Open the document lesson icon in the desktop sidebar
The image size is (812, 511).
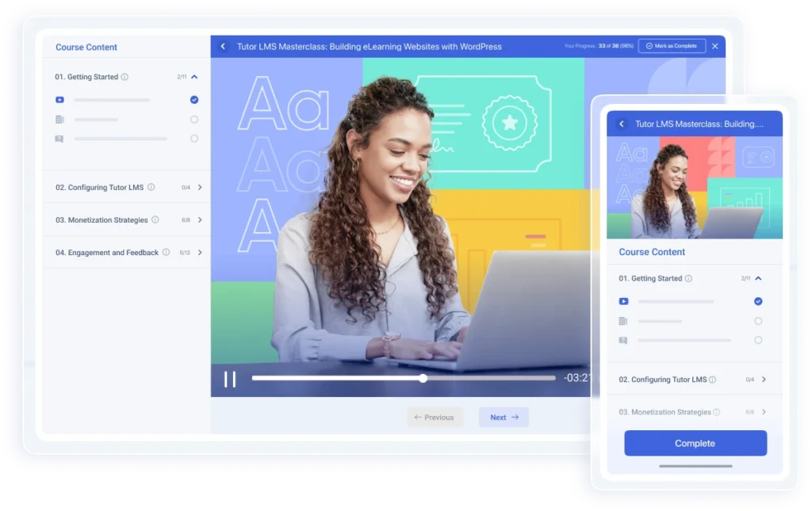coord(59,120)
